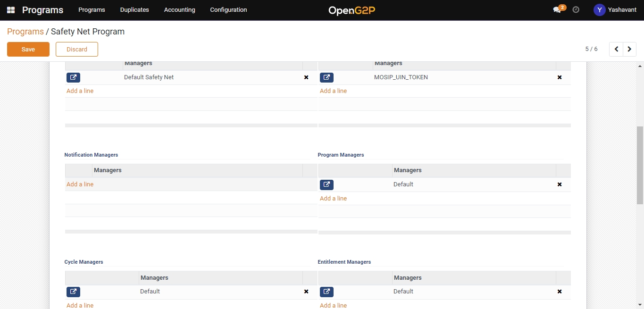
Task: Add a line under Notification Managers
Action: tap(80, 184)
